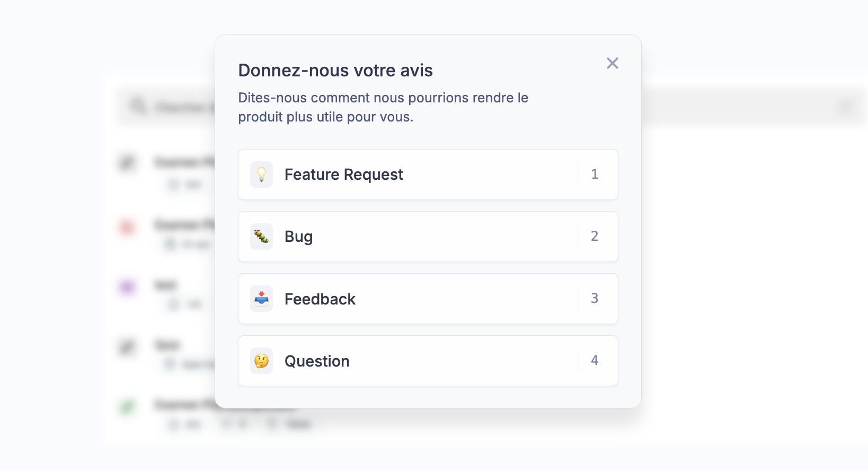Pick the Feedback option label
Image resolution: width=868 pixels, height=470 pixels.
320,299
